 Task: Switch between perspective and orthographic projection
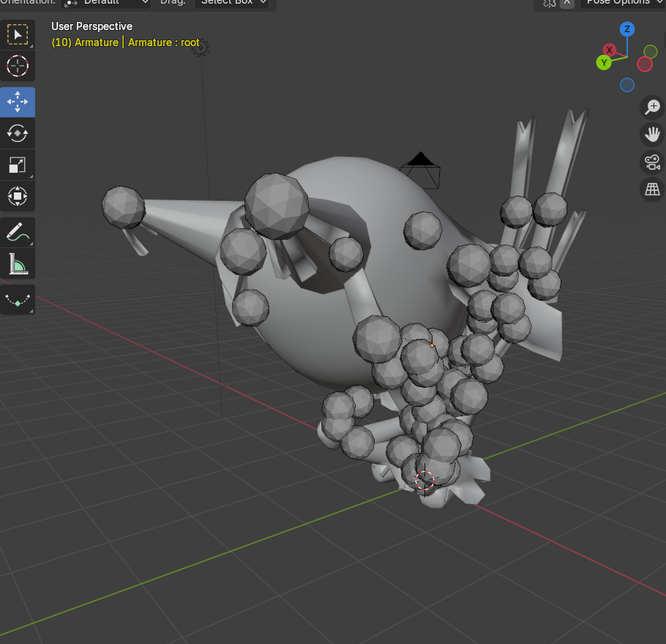click(x=652, y=190)
